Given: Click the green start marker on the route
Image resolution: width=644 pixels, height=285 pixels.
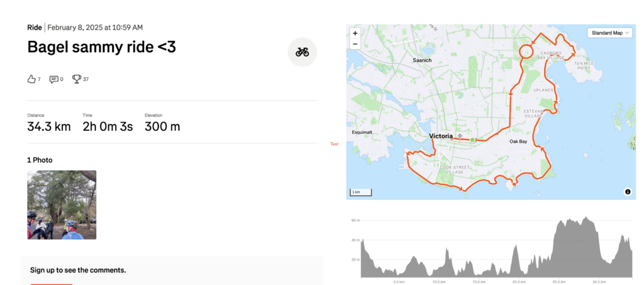Looking at the screenshot, I should point(472,140).
